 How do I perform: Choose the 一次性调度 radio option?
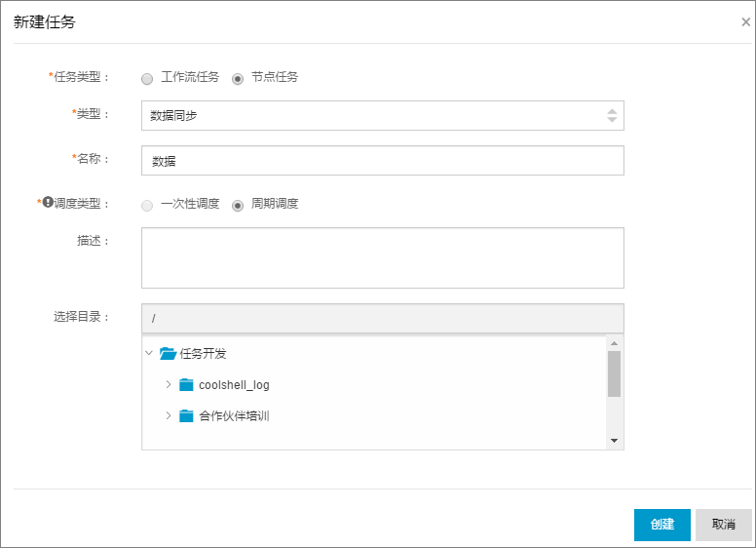147,206
